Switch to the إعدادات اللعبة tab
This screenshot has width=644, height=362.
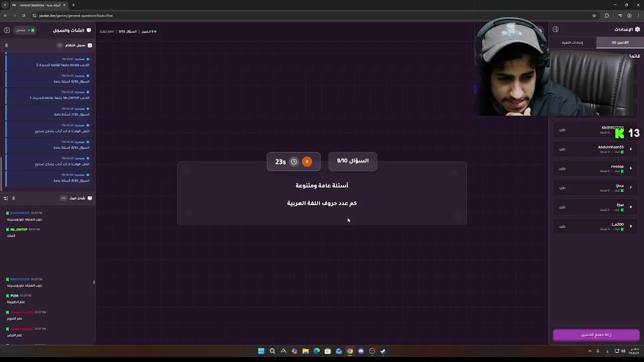tap(573, 42)
